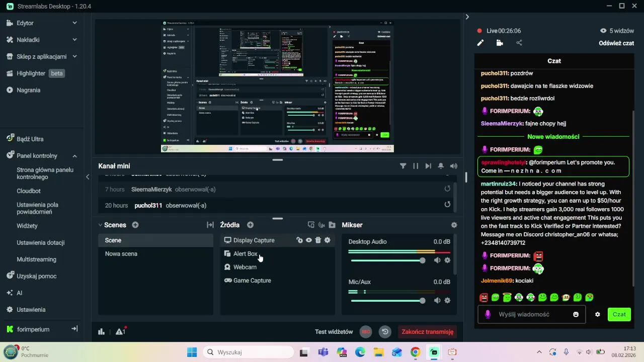Open the AI sparkle item
The image size is (644, 362).
pyautogui.click(x=10, y=293)
